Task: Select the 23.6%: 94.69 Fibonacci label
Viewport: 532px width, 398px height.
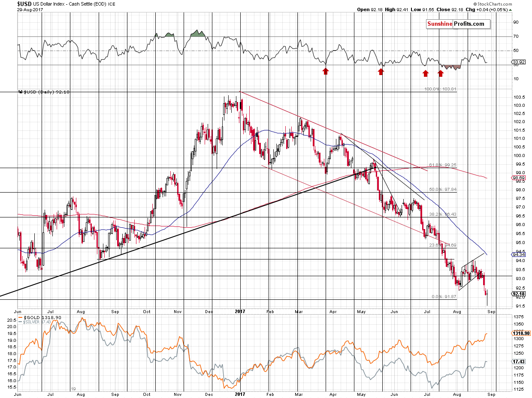Action: click(442, 245)
